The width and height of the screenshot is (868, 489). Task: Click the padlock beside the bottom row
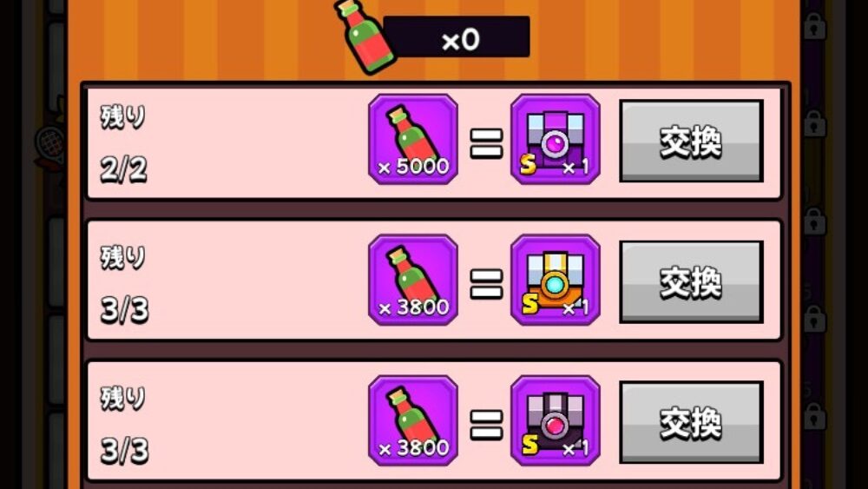814,415
